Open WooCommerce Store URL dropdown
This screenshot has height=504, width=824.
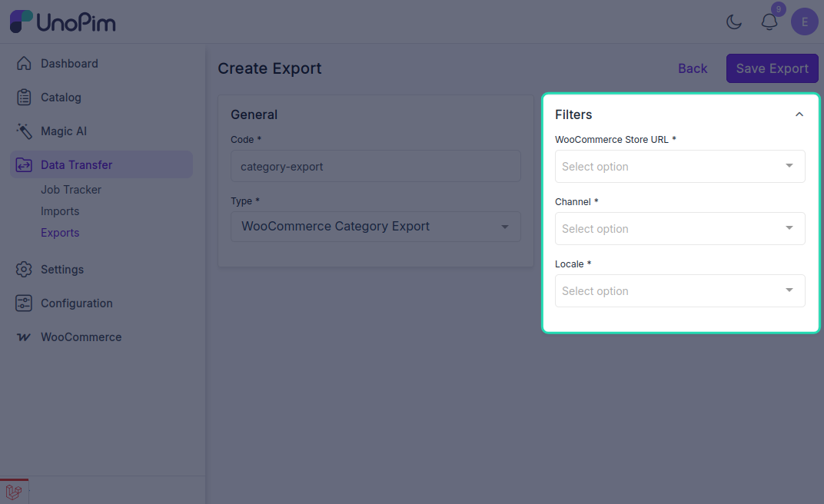coord(680,167)
